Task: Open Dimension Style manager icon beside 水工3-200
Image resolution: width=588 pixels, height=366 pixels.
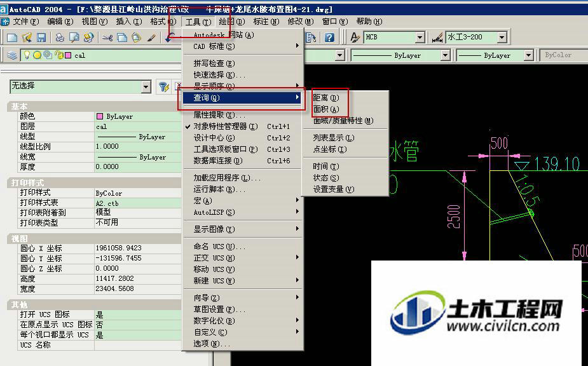Action: [437, 37]
